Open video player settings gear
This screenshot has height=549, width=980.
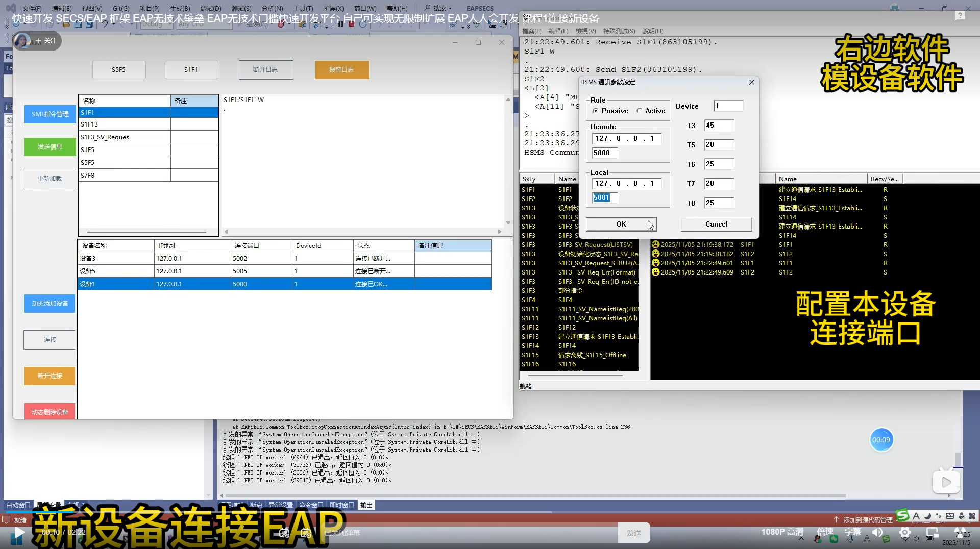point(905,532)
